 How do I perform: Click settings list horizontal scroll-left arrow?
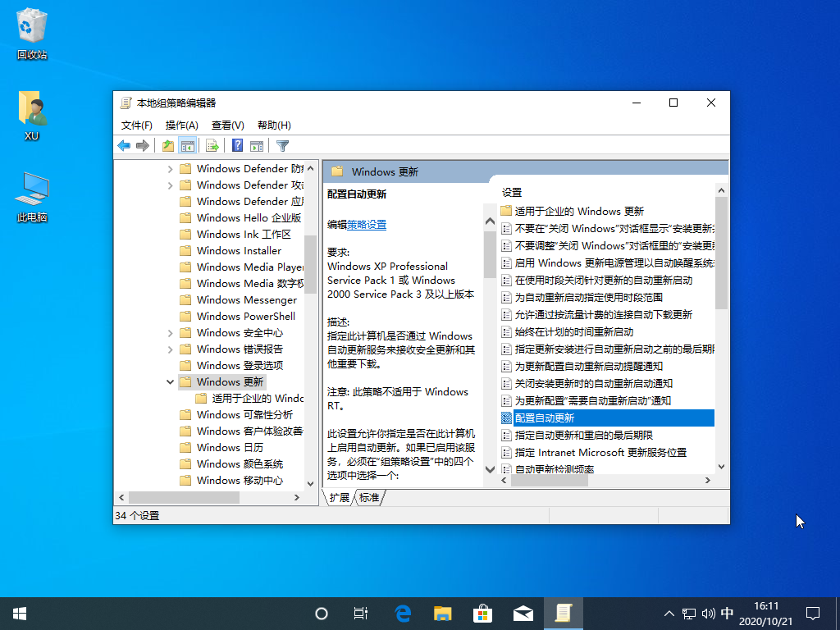(504, 481)
